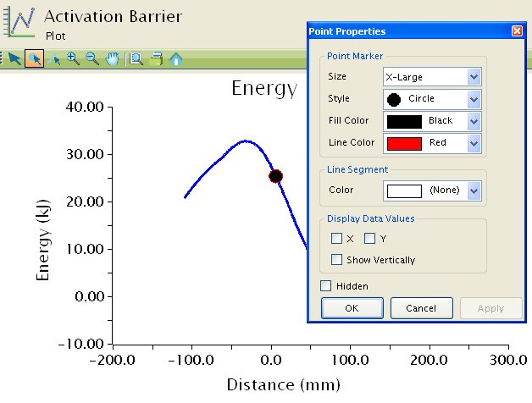
Task: Check the Show Vertically option
Action: 336,260
